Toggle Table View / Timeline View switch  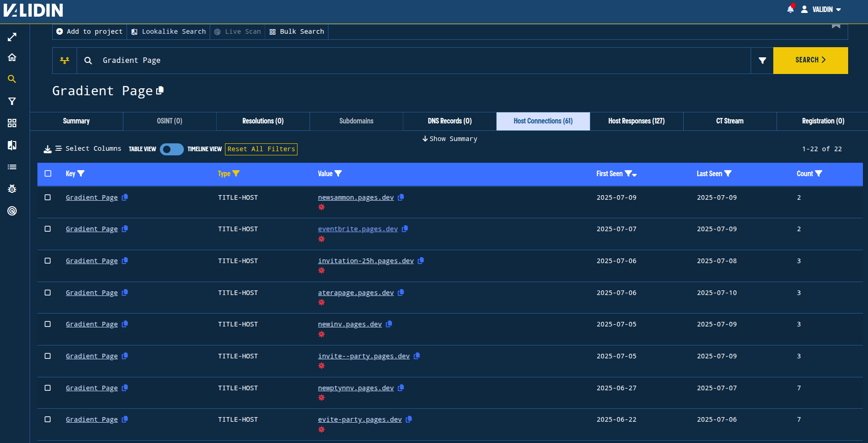click(172, 149)
